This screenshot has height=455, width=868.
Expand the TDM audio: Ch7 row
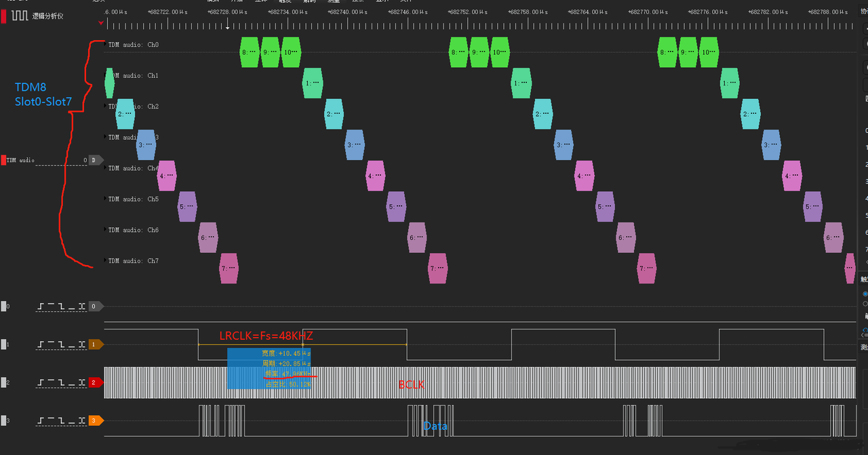pyautogui.click(x=106, y=260)
